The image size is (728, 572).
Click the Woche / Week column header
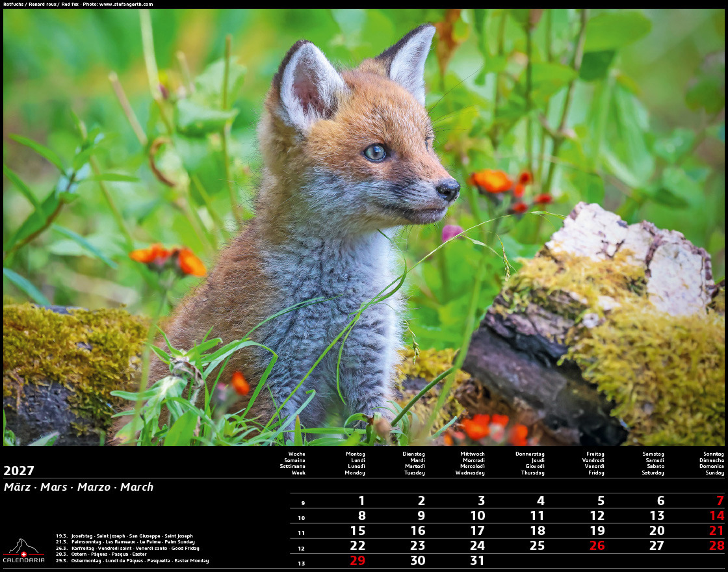tap(292, 463)
